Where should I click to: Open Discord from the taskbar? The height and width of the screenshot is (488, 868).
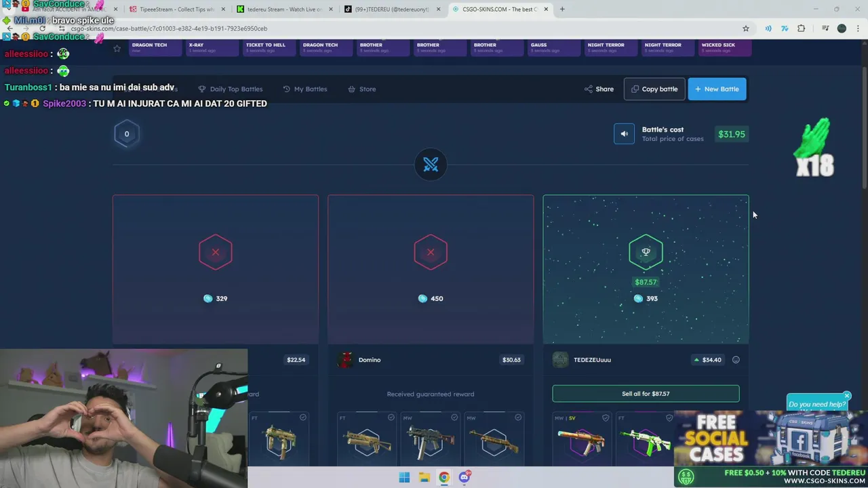(465, 478)
